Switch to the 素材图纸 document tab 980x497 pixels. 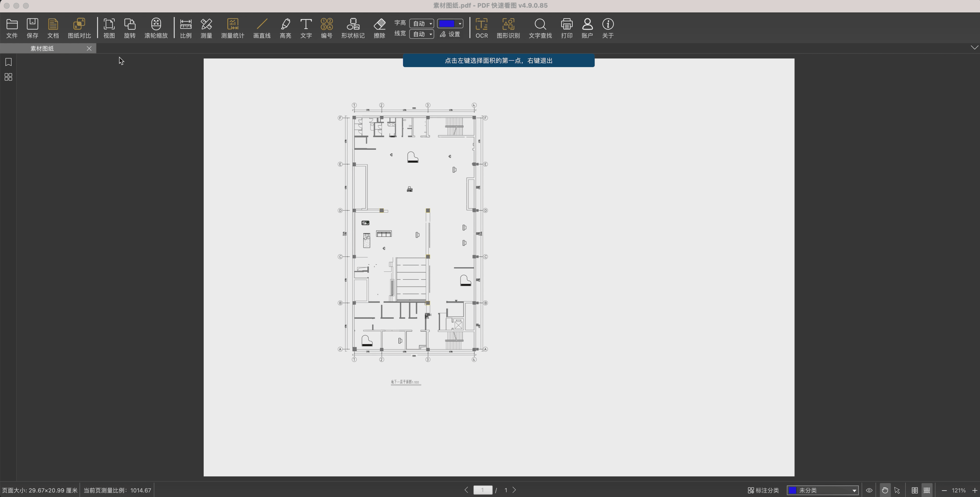coord(42,49)
